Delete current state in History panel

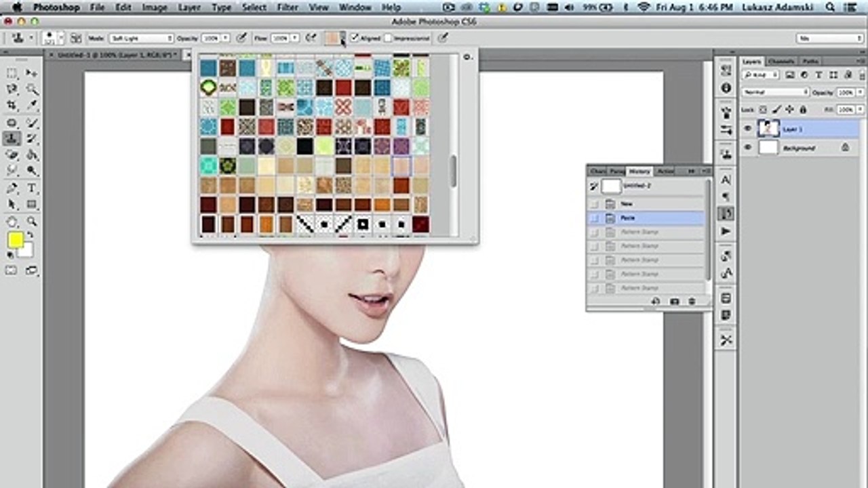tap(692, 301)
